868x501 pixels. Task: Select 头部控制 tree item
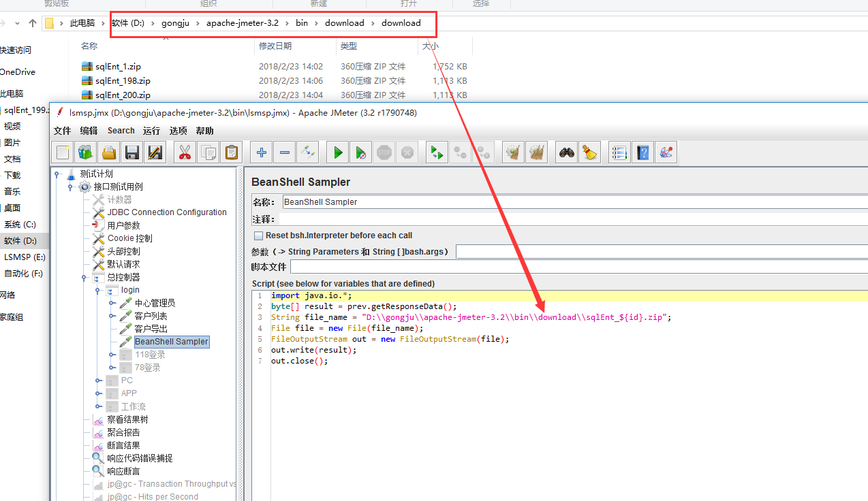coord(123,251)
